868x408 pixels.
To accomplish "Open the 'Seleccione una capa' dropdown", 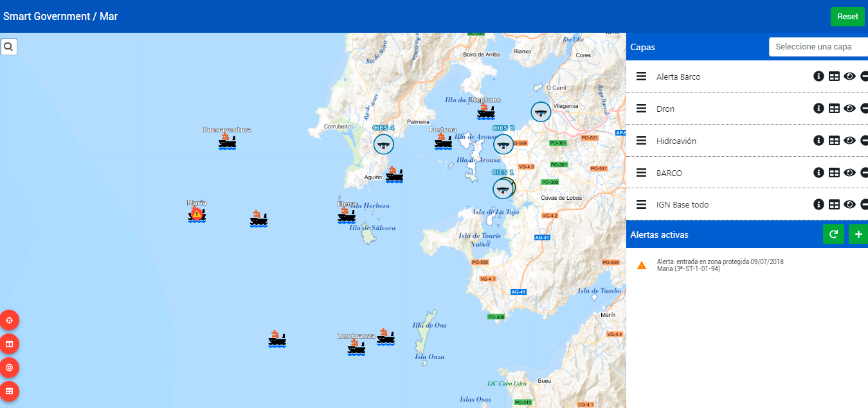I will coord(818,47).
